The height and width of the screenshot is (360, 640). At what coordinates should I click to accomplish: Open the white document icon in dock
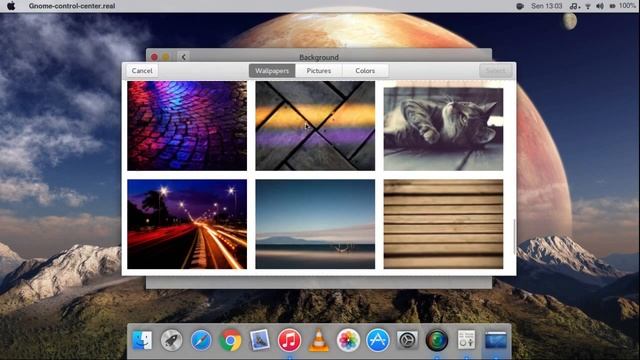click(x=466, y=340)
